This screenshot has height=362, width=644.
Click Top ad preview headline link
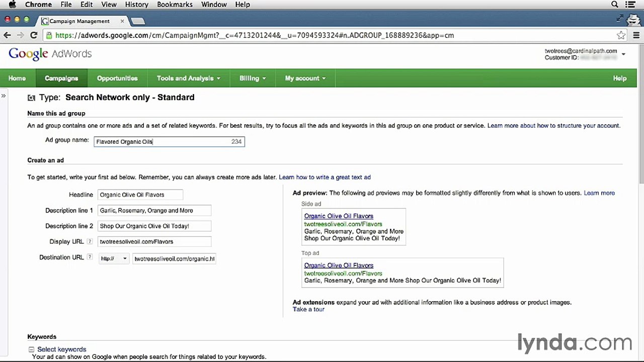pyautogui.click(x=339, y=265)
